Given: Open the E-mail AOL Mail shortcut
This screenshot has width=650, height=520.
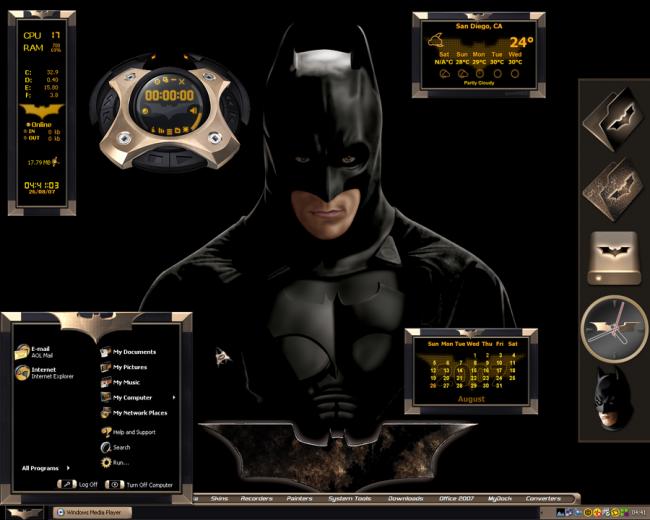Looking at the screenshot, I should [x=32, y=352].
